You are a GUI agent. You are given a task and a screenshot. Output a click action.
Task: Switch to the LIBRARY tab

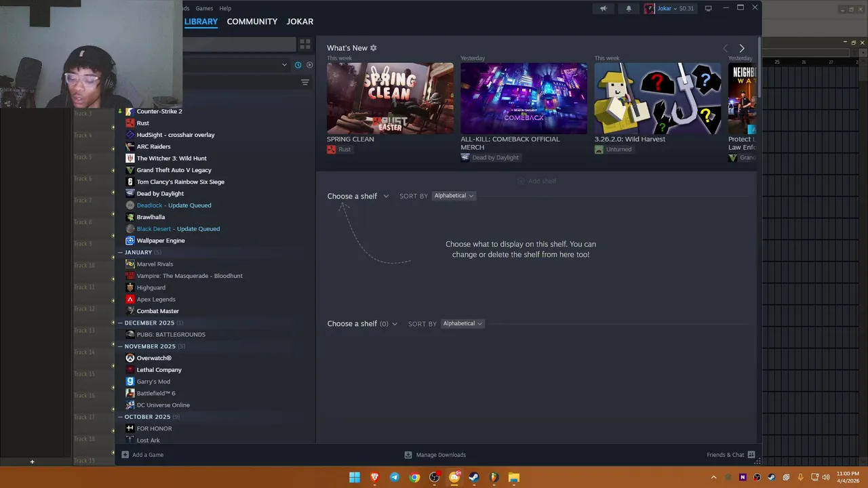[201, 22]
